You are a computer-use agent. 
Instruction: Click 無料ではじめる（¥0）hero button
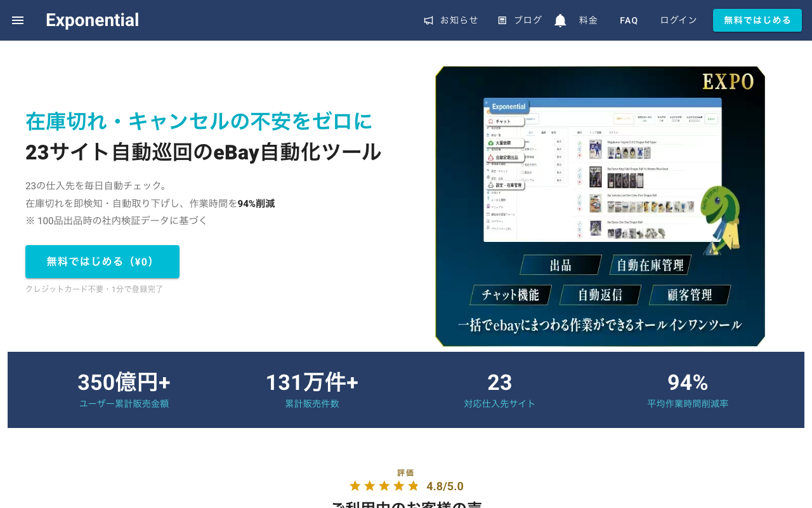102,262
